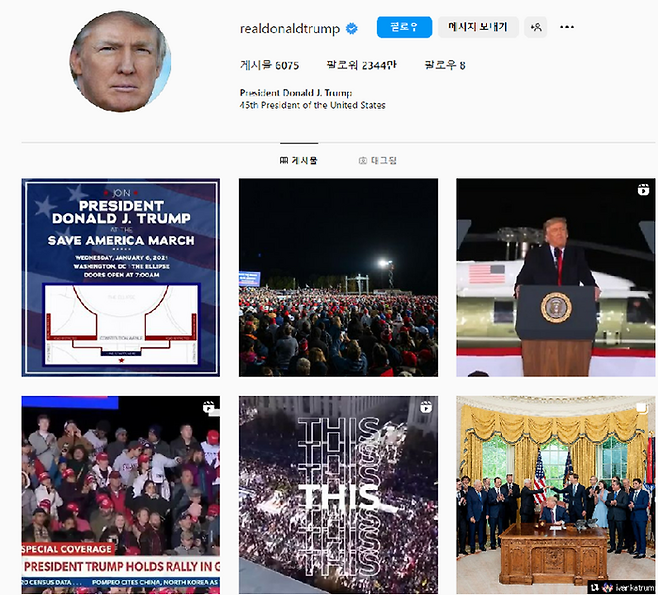Click the realdonaldtrump username text

290,29
